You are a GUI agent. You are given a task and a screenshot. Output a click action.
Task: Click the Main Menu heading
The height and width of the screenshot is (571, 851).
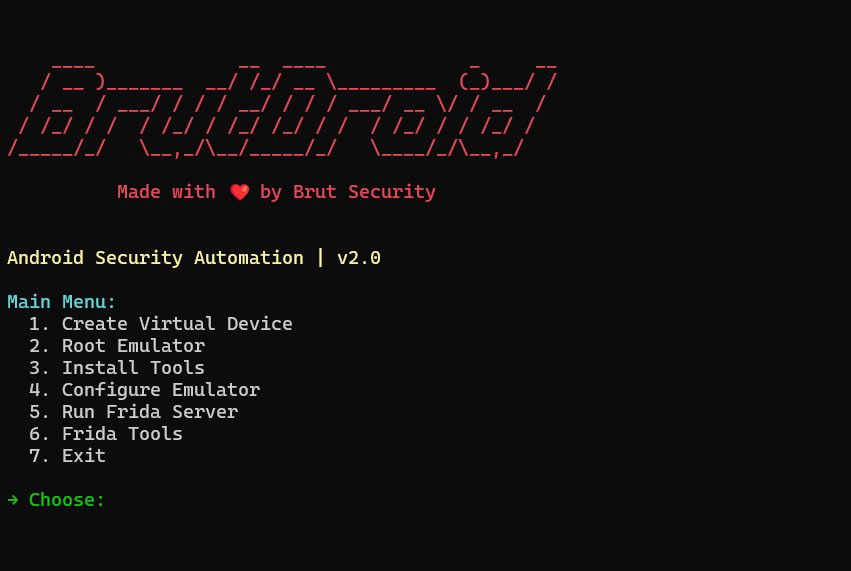click(x=62, y=302)
